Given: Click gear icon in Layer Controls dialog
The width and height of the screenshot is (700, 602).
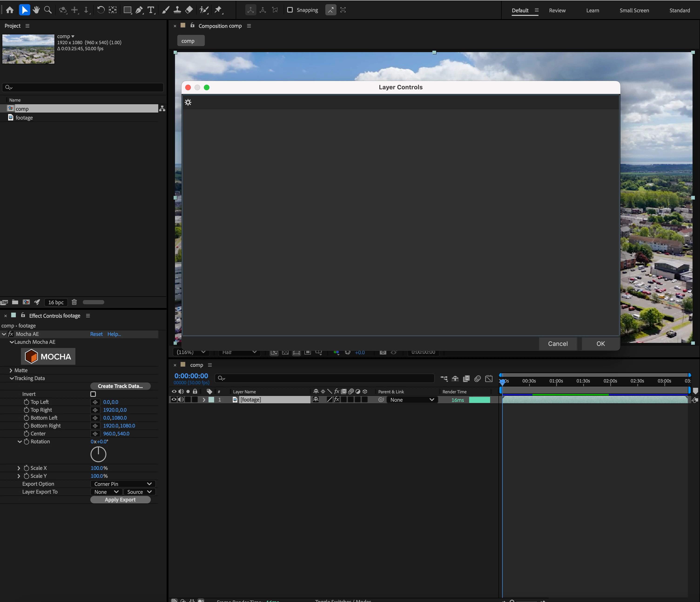Looking at the screenshot, I should point(188,102).
